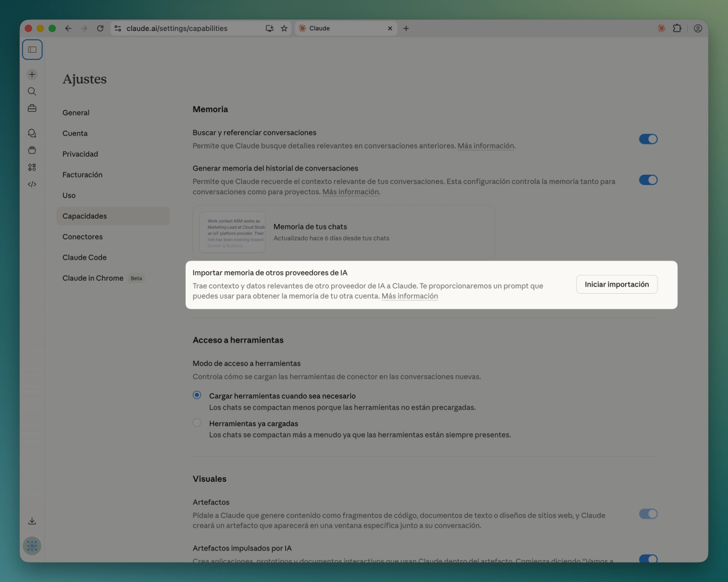This screenshot has height=582, width=728.
Task: Toggle Generar memoria del historial switch
Action: 648,180
